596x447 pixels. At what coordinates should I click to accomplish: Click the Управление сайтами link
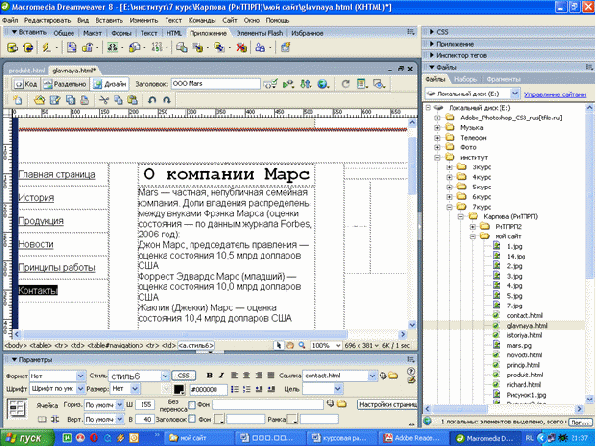click(x=555, y=94)
